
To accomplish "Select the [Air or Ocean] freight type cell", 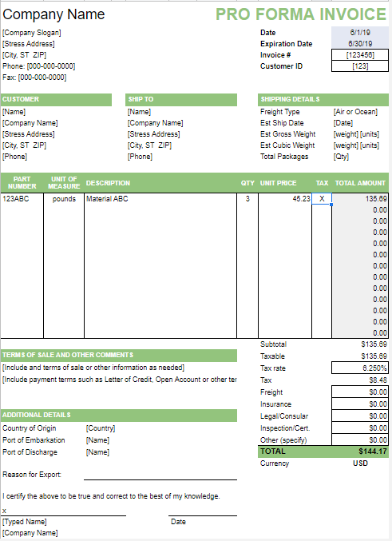I will coord(355,112).
